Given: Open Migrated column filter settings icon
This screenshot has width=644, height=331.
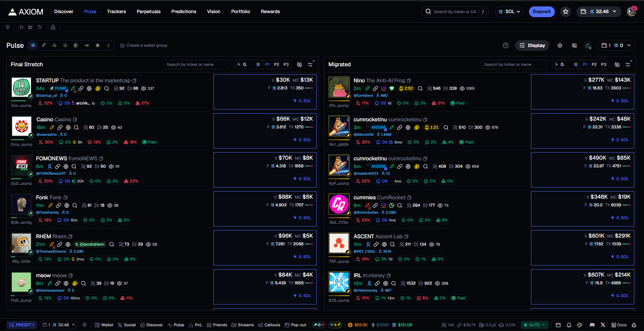Looking at the screenshot, I should point(628,65).
